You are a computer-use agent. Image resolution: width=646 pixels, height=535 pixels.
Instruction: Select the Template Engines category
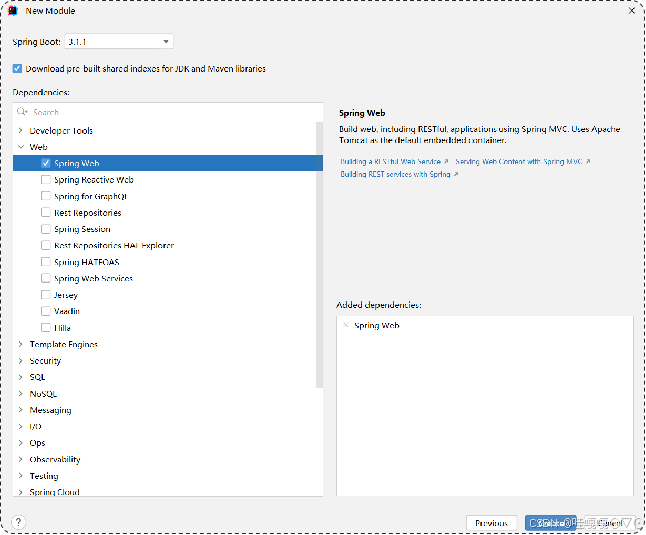[x=63, y=344]
